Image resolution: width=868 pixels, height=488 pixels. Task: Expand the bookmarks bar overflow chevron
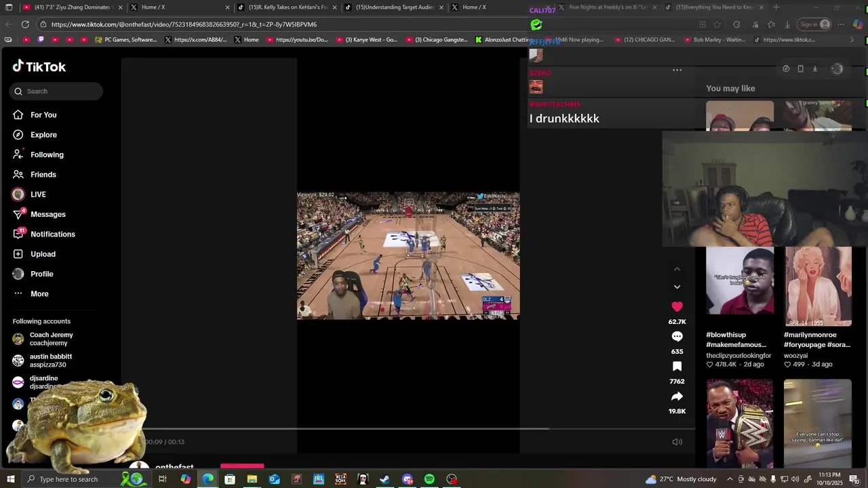[852, 40]
